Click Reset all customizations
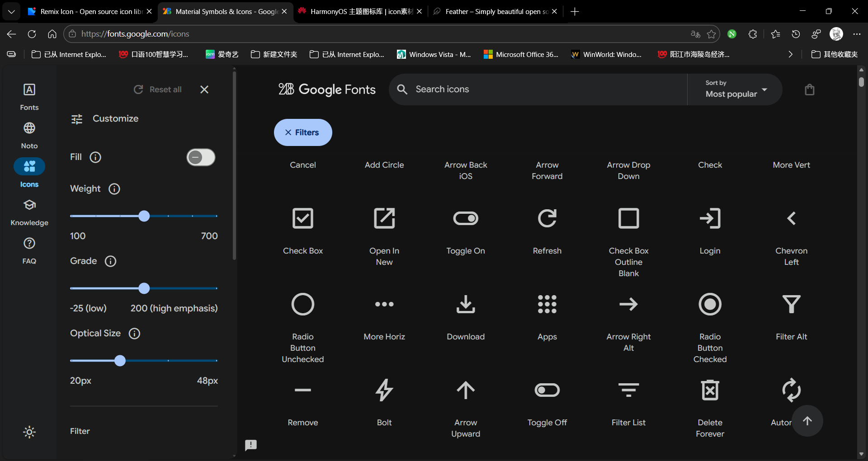 click(x=158, y=89)
